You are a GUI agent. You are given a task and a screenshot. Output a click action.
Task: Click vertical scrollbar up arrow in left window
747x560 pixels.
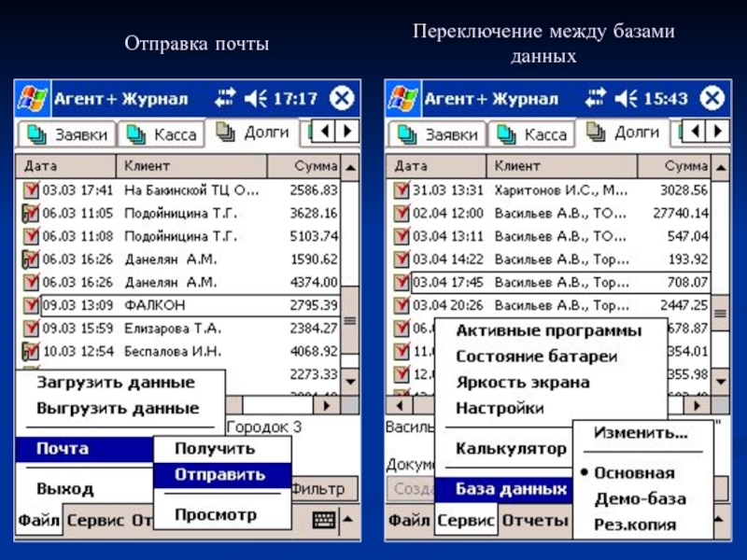[x=351, y=167]
